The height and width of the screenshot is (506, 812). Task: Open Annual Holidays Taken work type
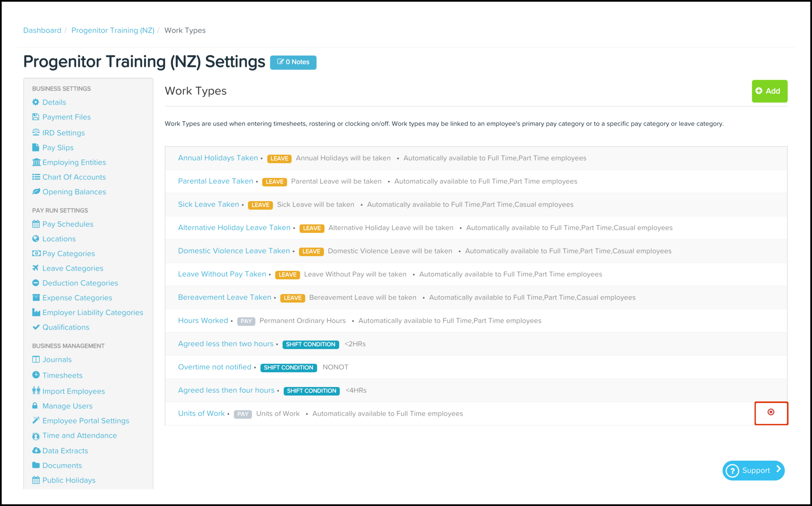[218, 158]
